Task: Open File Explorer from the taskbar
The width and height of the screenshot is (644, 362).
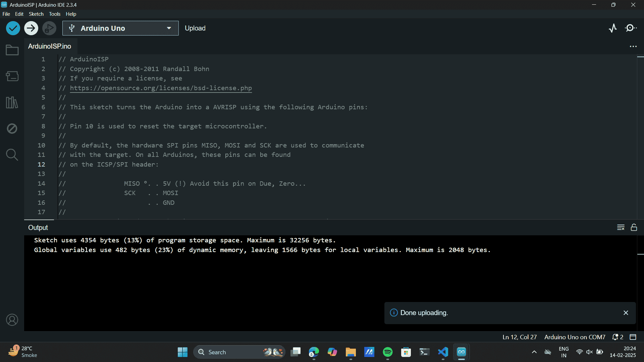Action: pos(351,352)
